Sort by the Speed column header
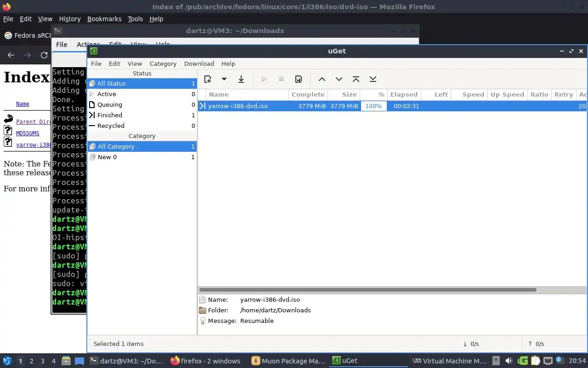 point(469,94)
